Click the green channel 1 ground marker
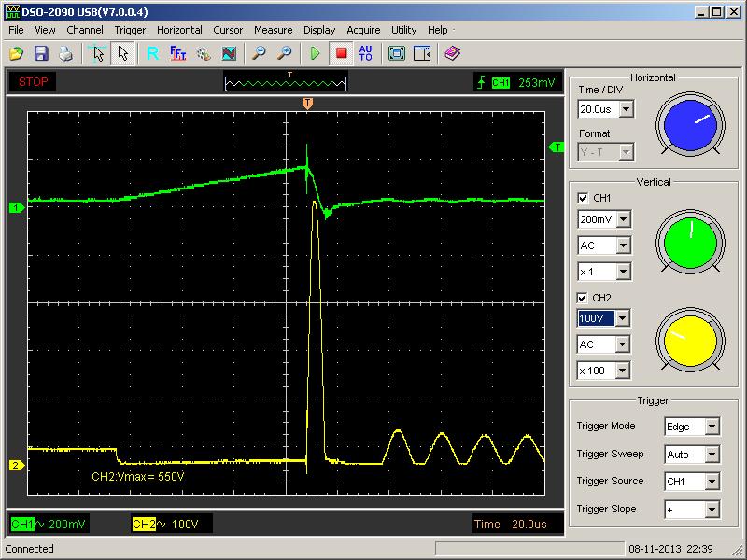The height and width of the screenshot is (560, 747). pos(17,207)
